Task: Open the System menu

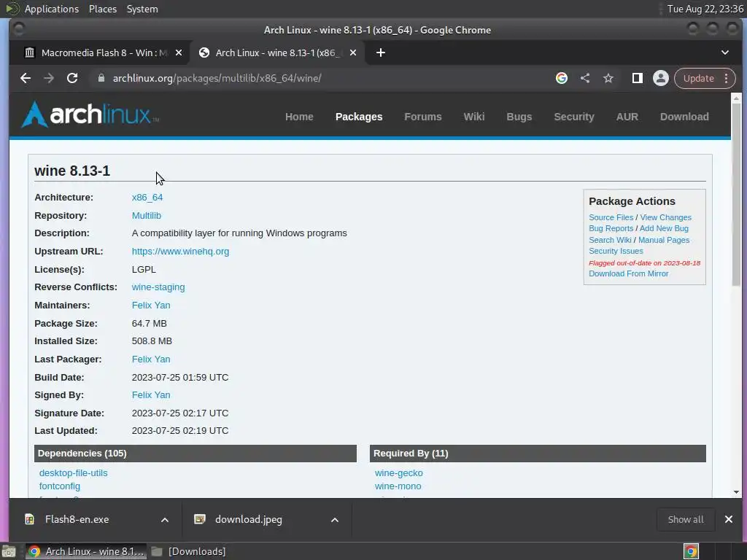Action: tap(142, 9)
